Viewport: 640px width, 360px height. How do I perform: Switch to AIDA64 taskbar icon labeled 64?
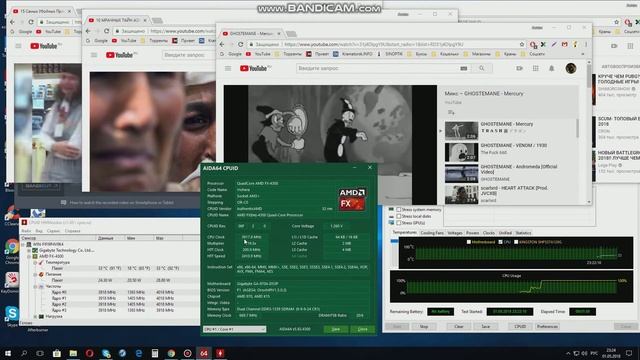pos(204,353)
